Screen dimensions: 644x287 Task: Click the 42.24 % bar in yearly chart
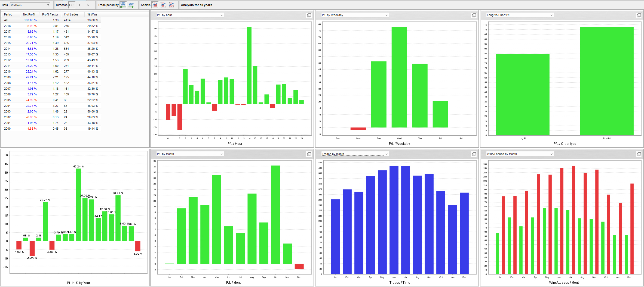pyautogui.click(x=78, y=205)
